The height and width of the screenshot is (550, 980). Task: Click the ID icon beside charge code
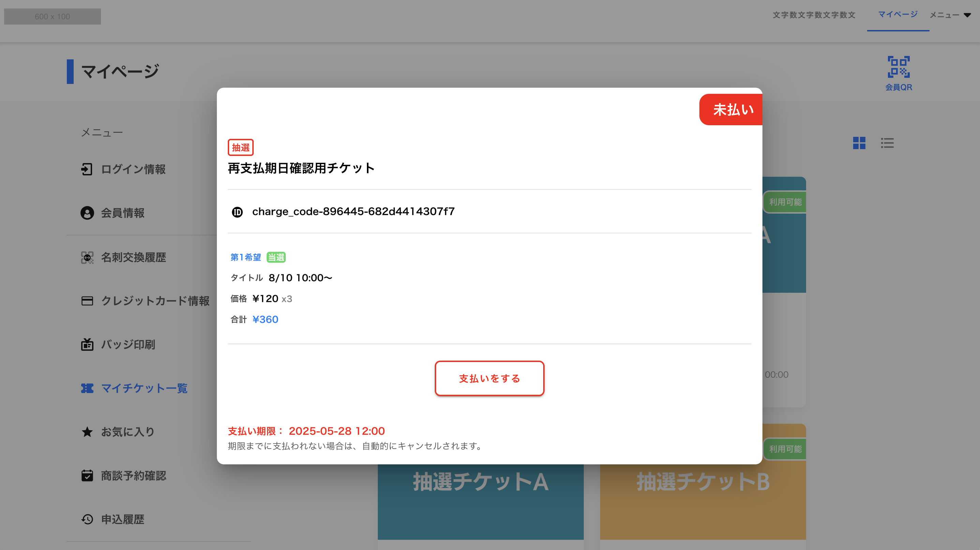[x=237, y=212]
